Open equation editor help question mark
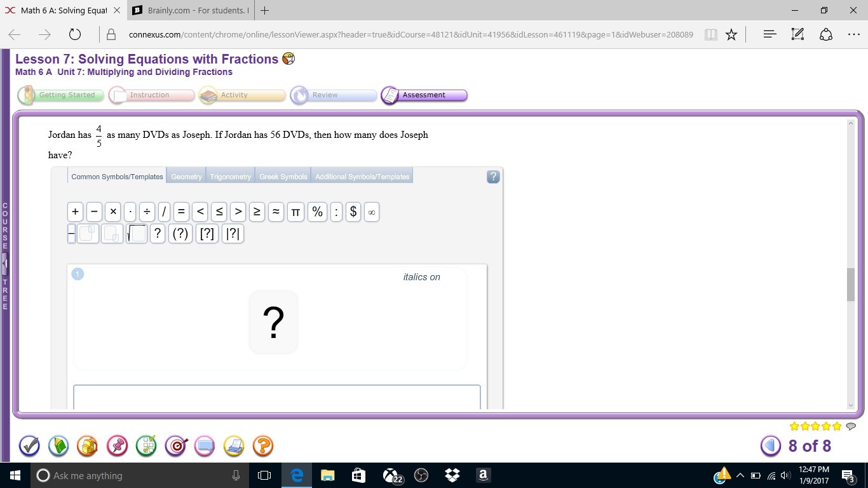The width and height of the screenshot is (868, 488). (493, 177)
